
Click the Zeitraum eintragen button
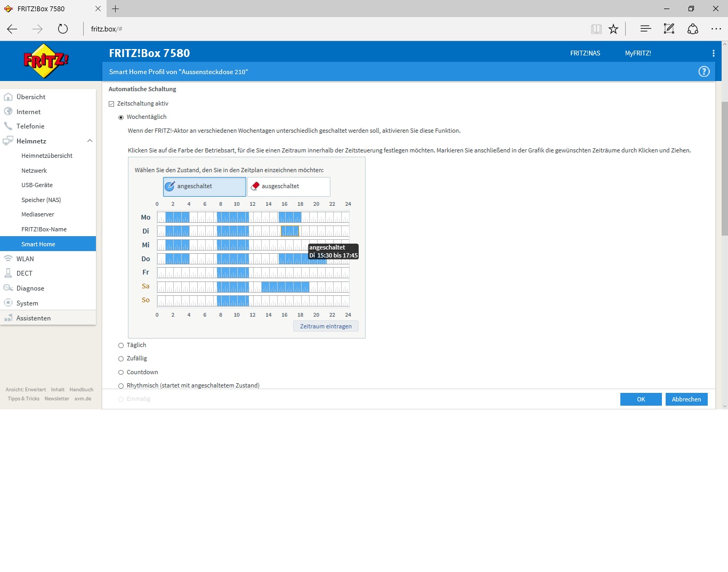(326, 326)
